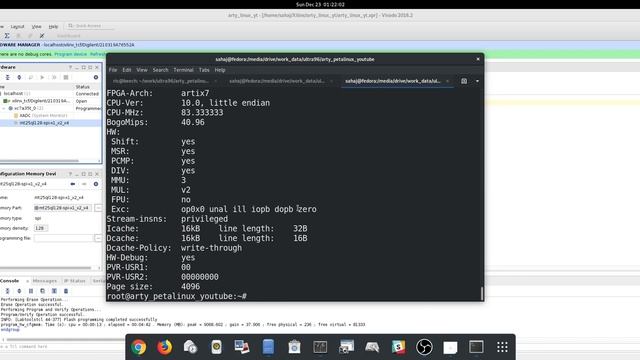The height and width of the screenshot is (360, 640).
Task: Select the XADC System Monitor row
Action: 51,116
